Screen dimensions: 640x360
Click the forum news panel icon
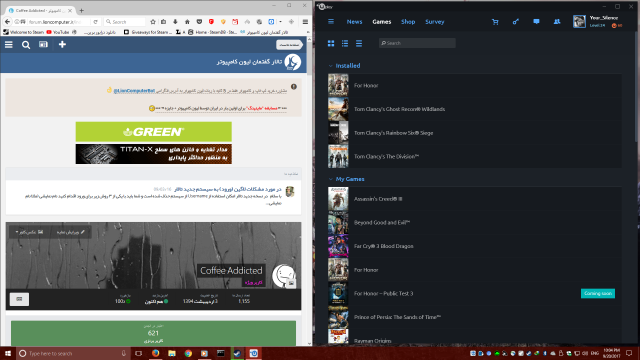click(x=43, y=44)
